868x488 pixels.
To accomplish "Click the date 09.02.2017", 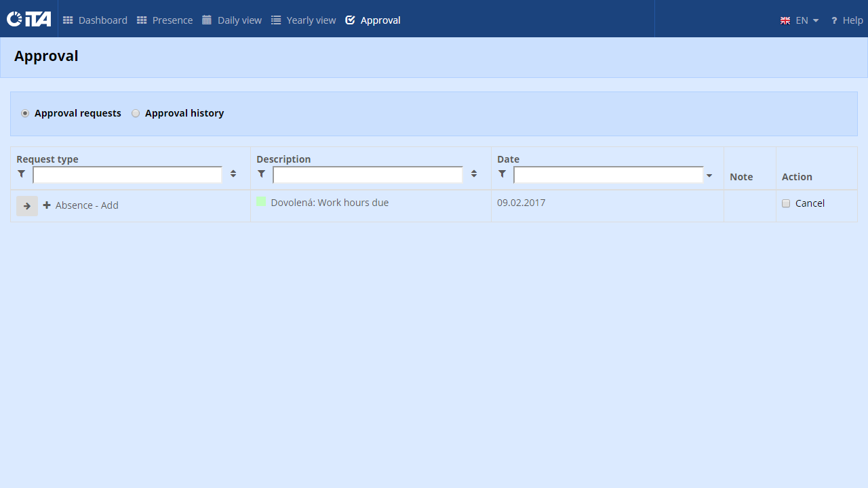I will coord(521,203).
